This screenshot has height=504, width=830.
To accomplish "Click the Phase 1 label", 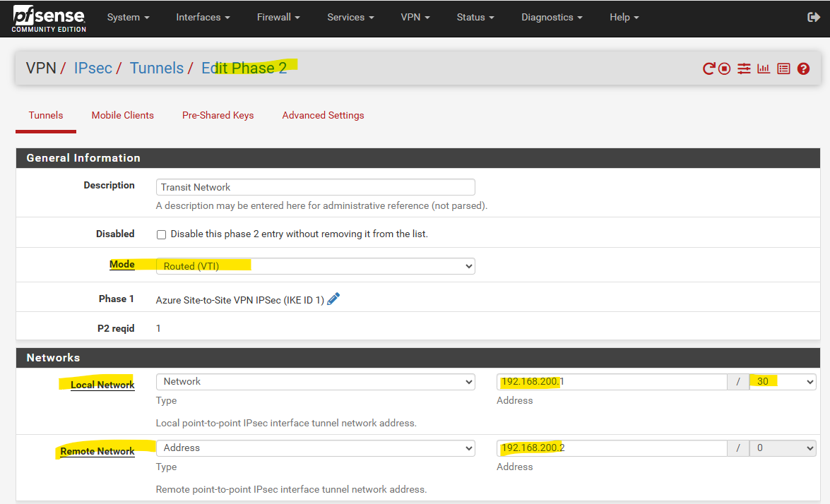I will click(x=117, y=299).
